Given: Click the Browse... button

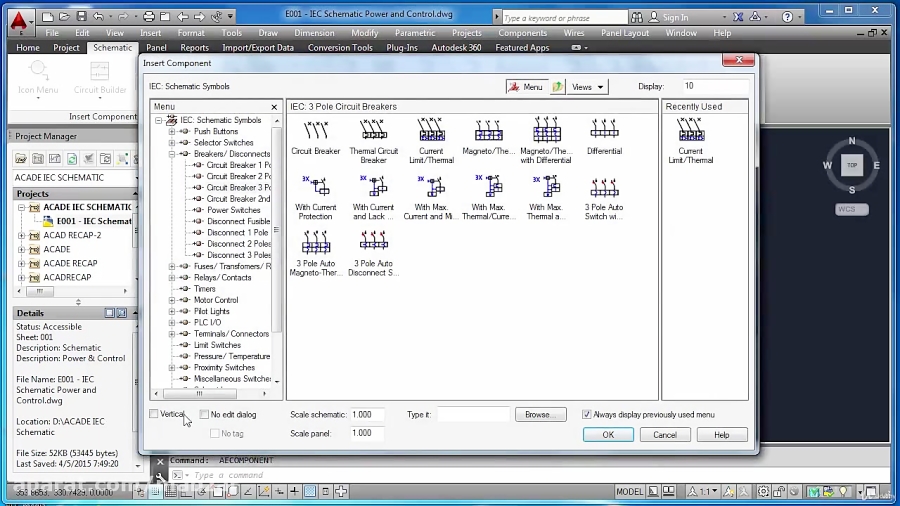Looking at the screenshot, I should 540,414.
